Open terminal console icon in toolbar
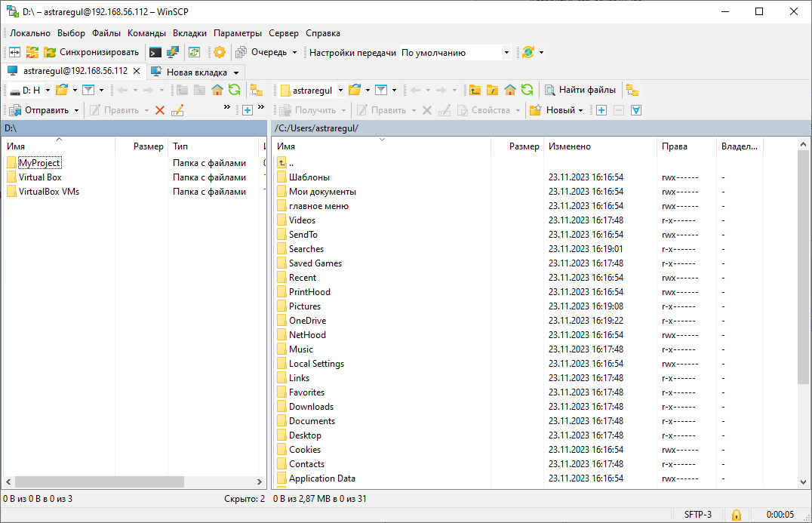The height and width of the screenshot is (523, 812). [155, 52]
